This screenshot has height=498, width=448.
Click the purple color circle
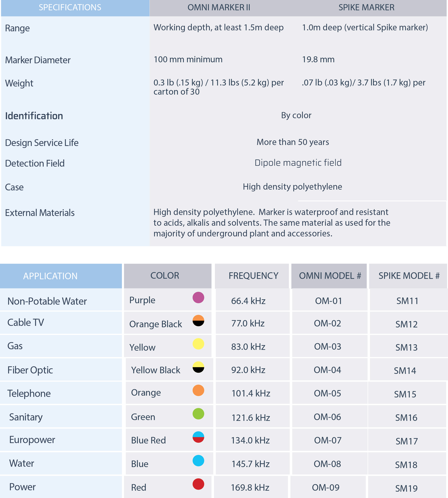(x=198, y=297)
